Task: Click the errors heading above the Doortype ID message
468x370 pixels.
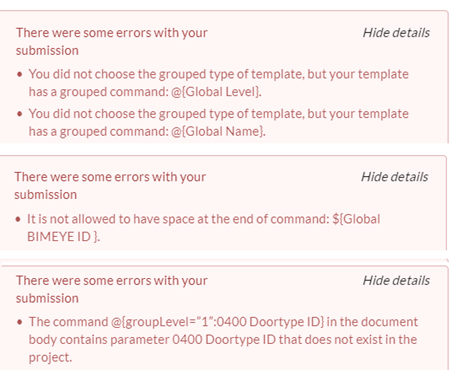Action: click(112, 289)
